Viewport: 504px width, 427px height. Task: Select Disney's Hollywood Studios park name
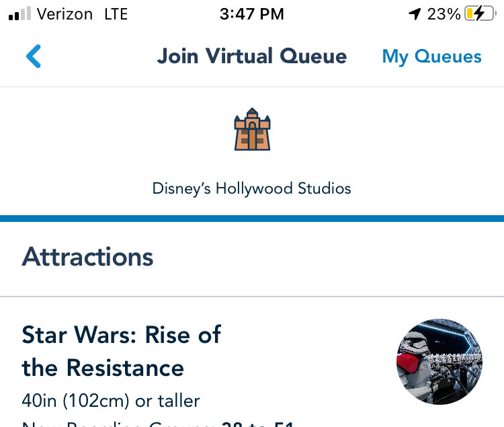click(252, 188)
